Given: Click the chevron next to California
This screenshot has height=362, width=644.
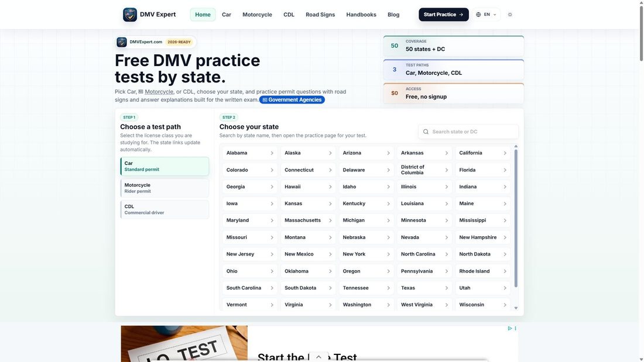Looking at the screenshot, I should coord(505,153).
